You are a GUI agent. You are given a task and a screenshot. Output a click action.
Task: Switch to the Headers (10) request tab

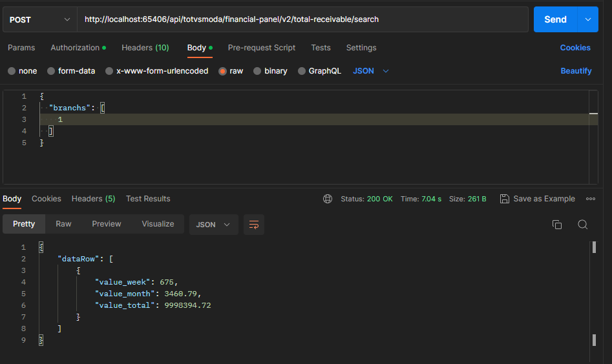(x=145, y=48)
